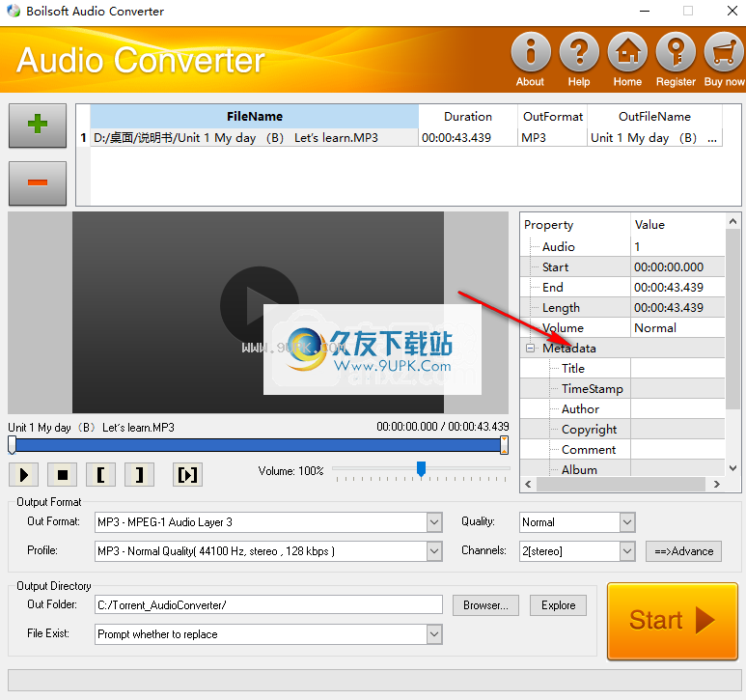Click the FileName column header
This screenshot has width=746, height=700.
(254, 117)
